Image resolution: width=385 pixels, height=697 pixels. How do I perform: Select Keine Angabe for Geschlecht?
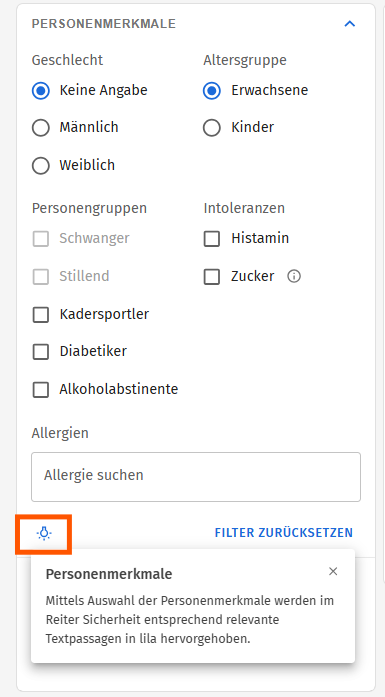41,91
